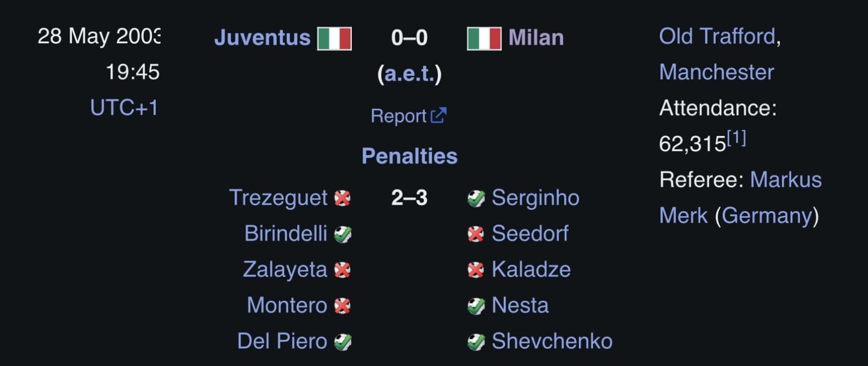
Task: Click the Italian flag next to Juventus
Action: click(x=335, y=38)
